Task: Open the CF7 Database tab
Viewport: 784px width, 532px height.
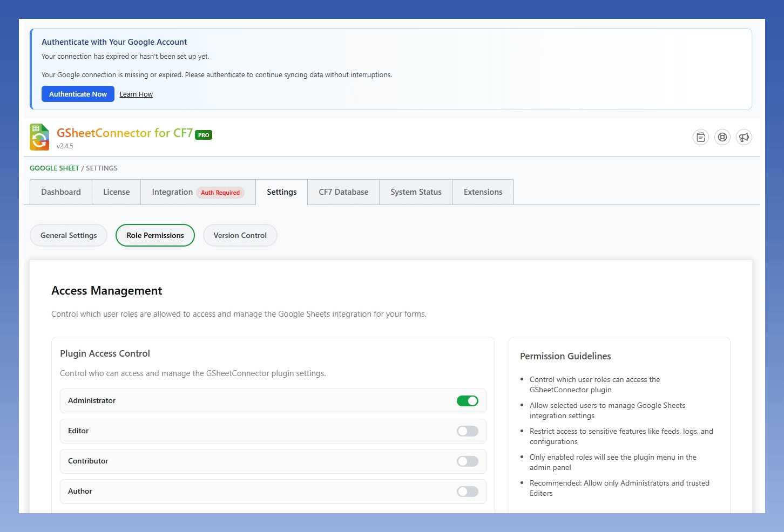Action: 343,192
